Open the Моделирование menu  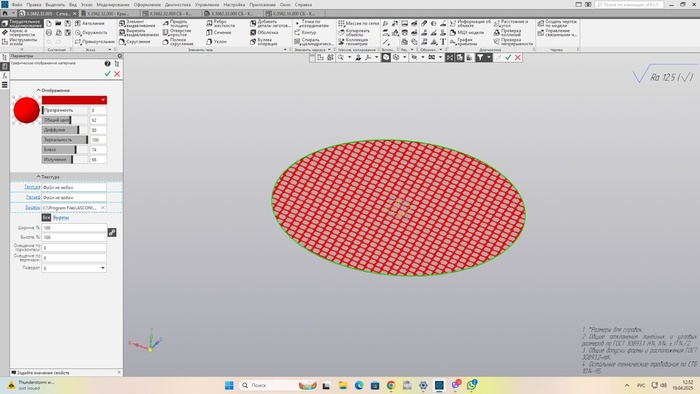[x=113, y=4]
